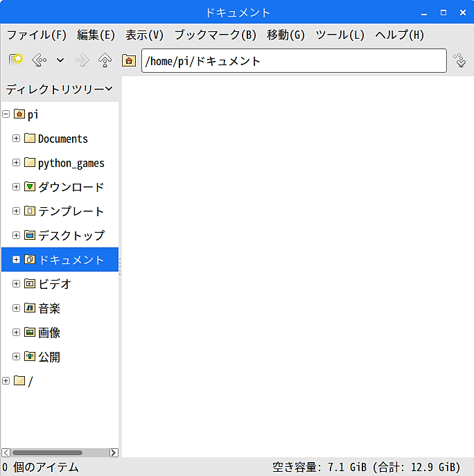
Task: Click the 音楽 music folder icon
Action: 30,308
